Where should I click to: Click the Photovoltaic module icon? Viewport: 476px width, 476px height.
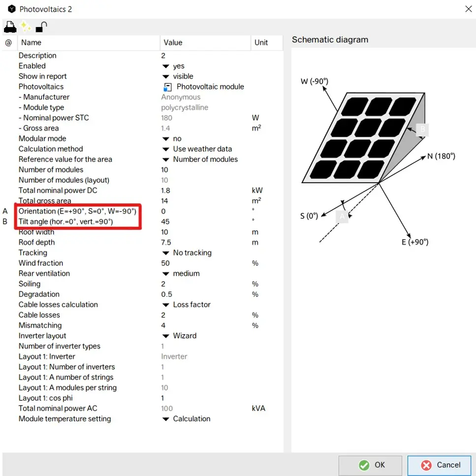(167, 87)
